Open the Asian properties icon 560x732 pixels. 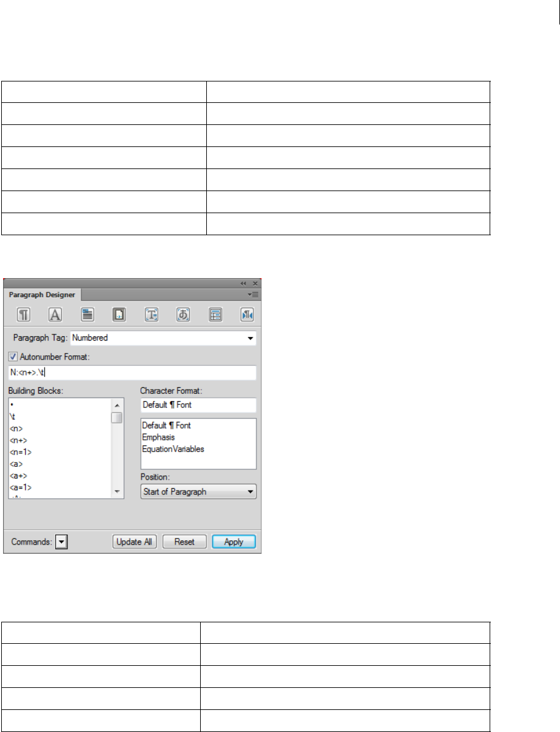(183, 315)
